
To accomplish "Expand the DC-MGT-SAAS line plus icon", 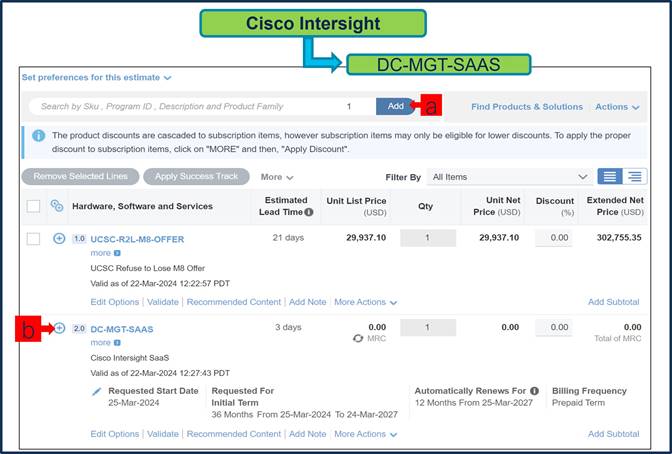I will click(x=59, y=328).
